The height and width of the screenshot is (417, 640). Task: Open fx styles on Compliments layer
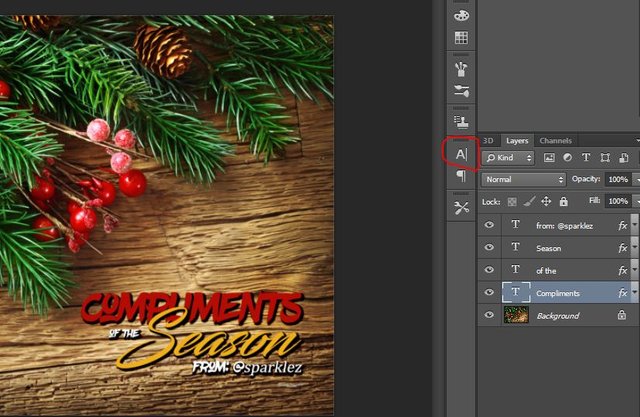623,293
